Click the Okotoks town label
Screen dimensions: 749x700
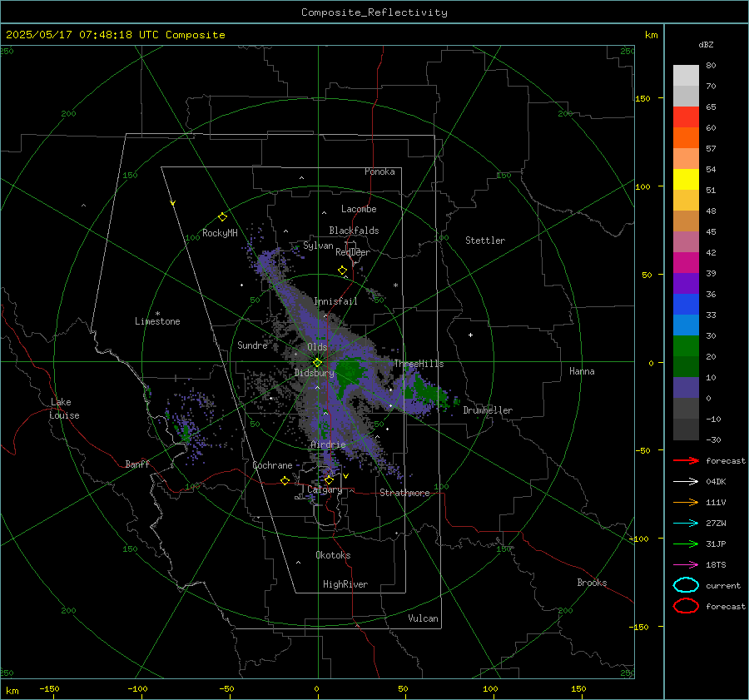click(333, 555)
